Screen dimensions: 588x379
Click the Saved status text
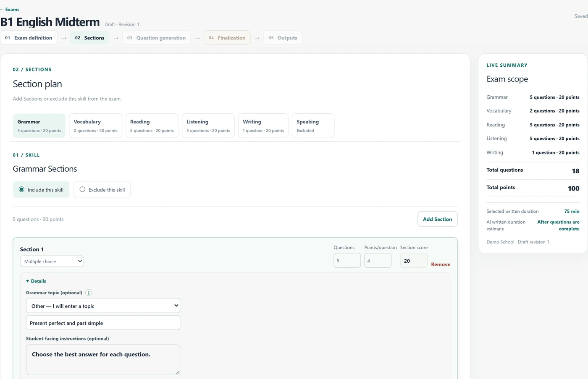581,16
